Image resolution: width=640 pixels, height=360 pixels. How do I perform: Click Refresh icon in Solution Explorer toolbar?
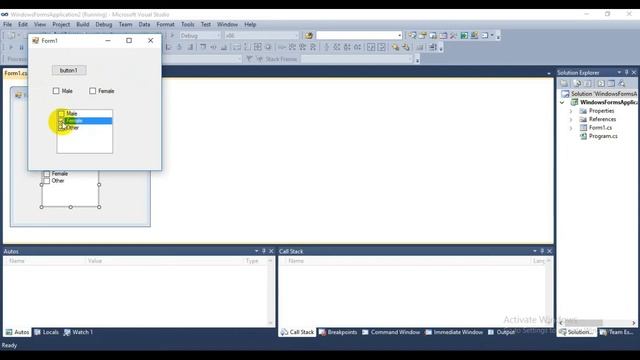[588, 83]
